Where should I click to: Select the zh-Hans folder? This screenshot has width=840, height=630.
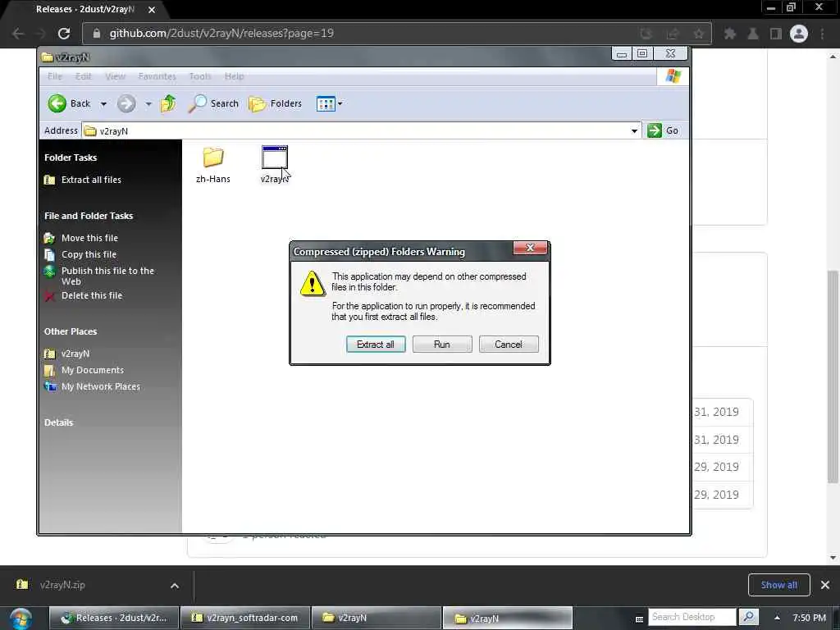pyautogui.click(x=213, y=166)
